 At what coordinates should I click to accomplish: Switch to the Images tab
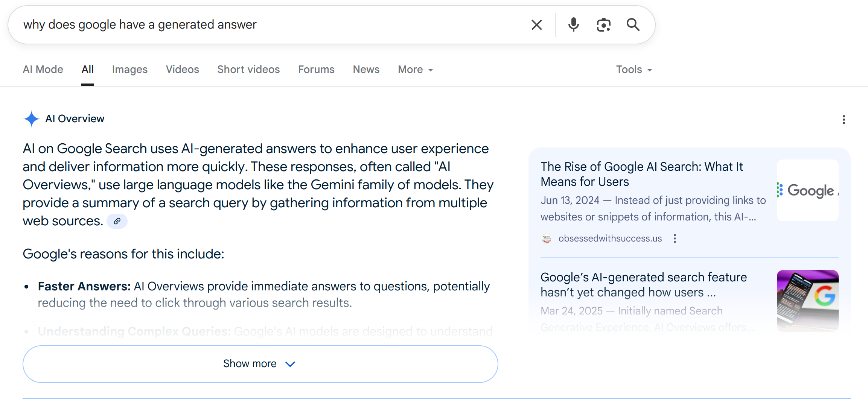(x=129, y=70)
